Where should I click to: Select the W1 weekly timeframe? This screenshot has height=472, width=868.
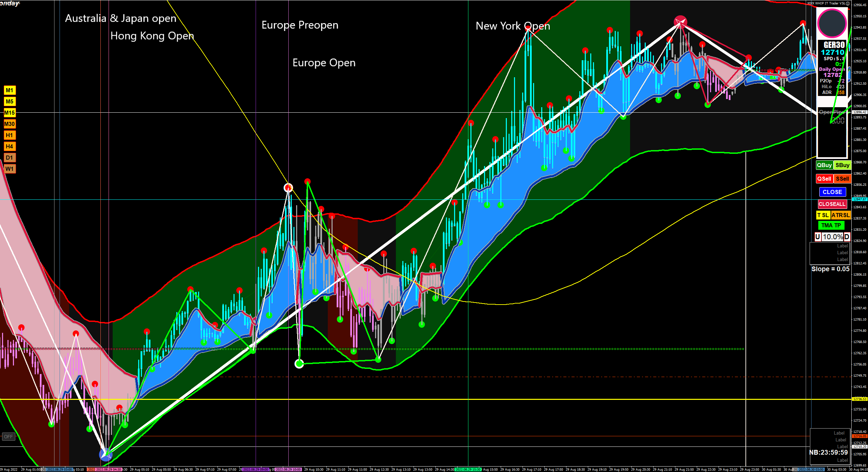[10, 169]
